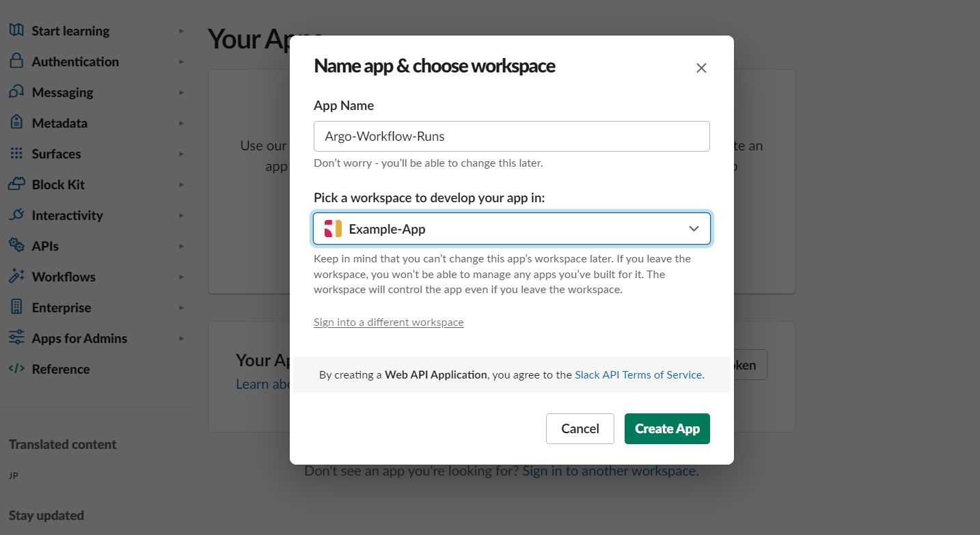This screenshot has width=980, height=535.
Task: Click the 'App Name' field label
Action: 344,105
